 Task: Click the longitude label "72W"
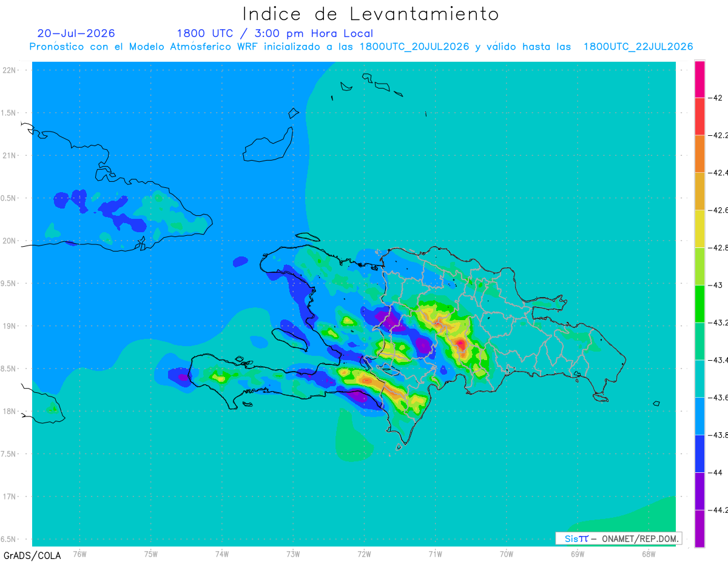pyautogui.click(x=364, y=554)
